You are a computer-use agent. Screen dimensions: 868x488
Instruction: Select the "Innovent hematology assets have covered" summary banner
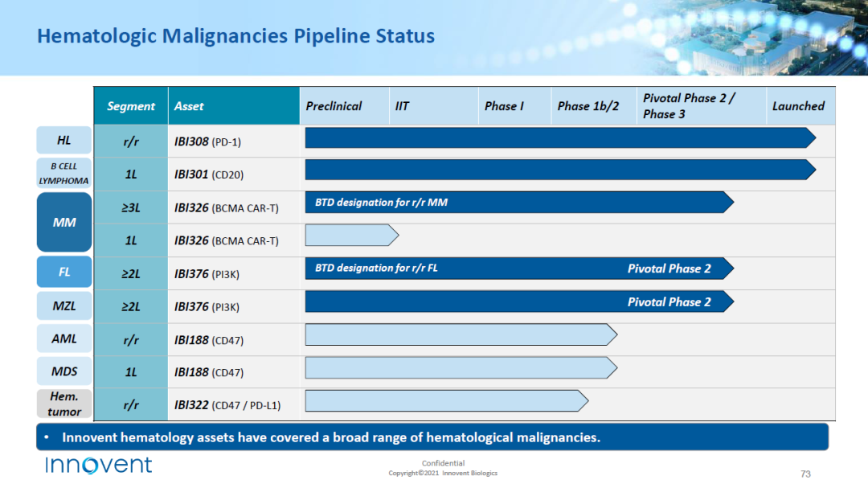(432, 437)
